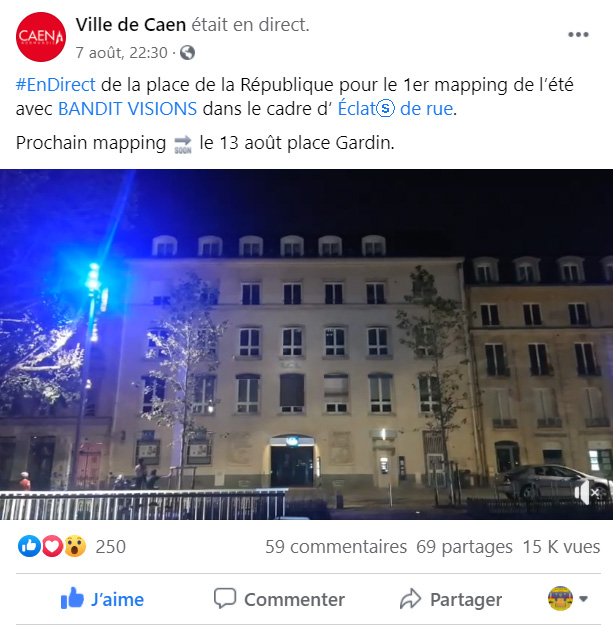Image resolution: width=613 pixels, height=626 pixels.
Task: Click the profile avatar next to Partager
Action: 560,598
